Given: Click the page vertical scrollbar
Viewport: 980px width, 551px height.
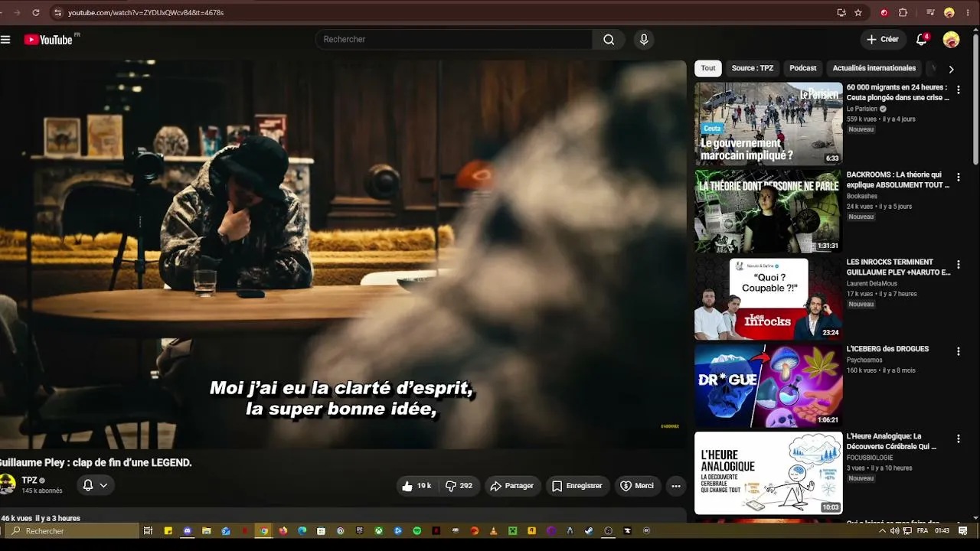Looking at the screenshot, I should pos(975,99).
